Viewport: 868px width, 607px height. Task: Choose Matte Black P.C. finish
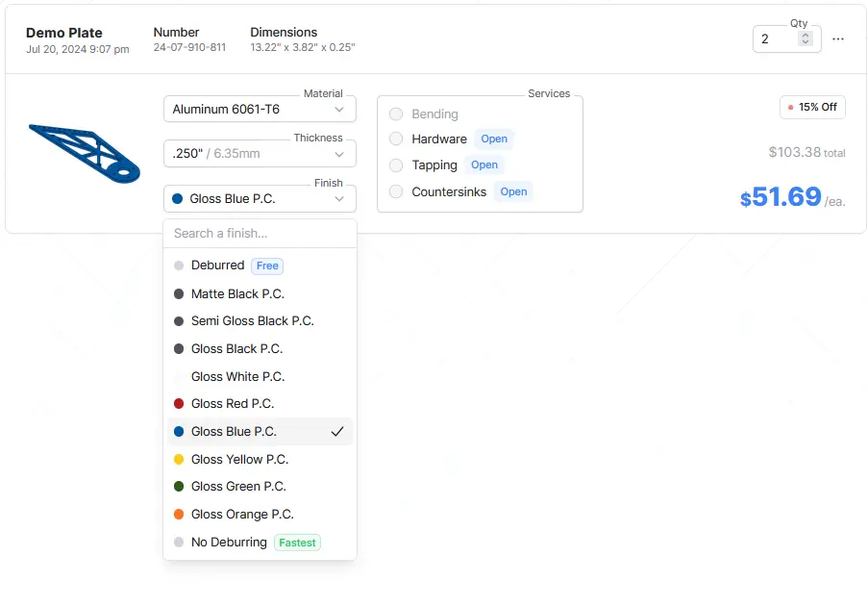[237, 294]
